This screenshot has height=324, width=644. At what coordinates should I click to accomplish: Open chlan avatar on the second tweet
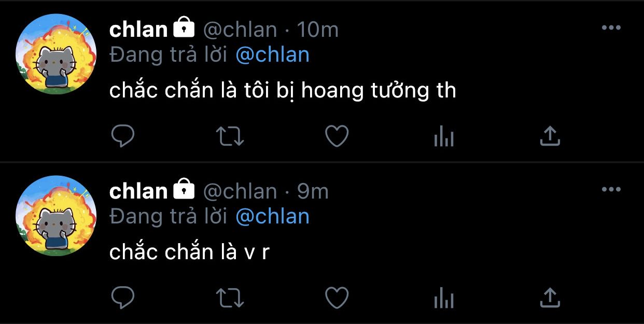(56, 216)
